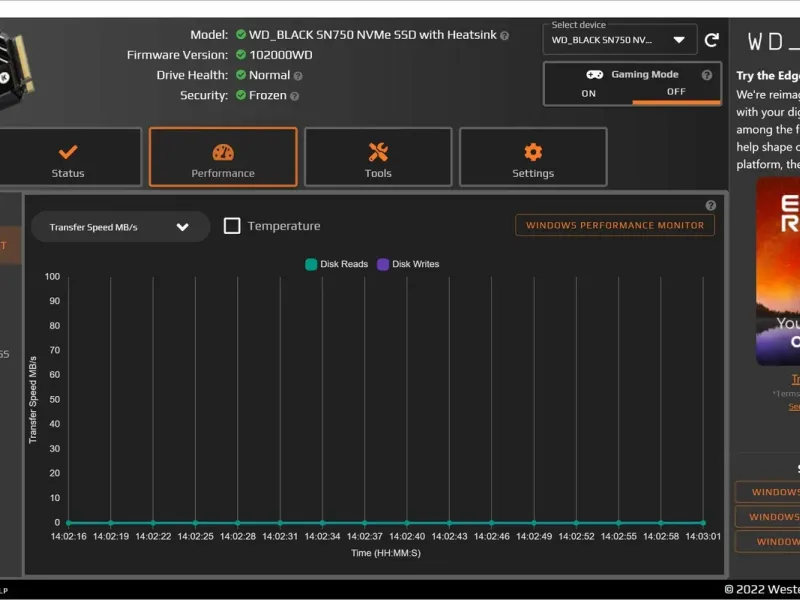
Task: Click chart data point at 14:03:01
Action: [703, 523]
